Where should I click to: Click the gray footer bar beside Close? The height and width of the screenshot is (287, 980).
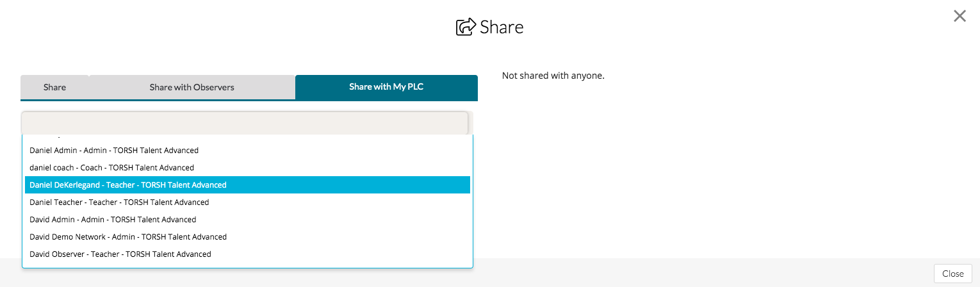[705, 273]
